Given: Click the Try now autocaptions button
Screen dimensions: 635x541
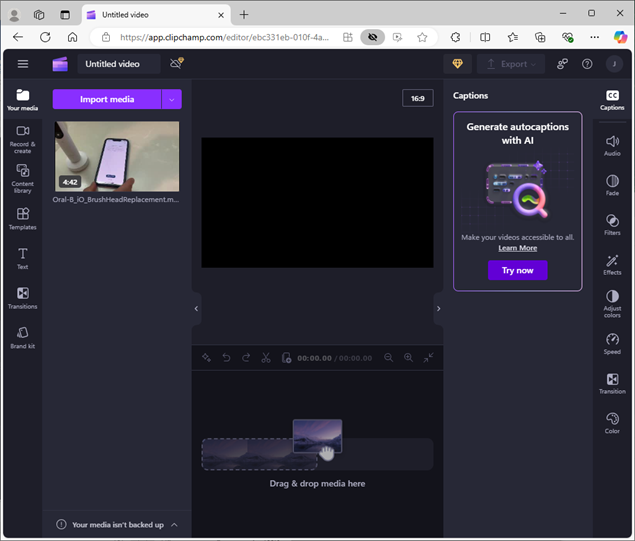Looking at the screenshot, I should (518, 270).
